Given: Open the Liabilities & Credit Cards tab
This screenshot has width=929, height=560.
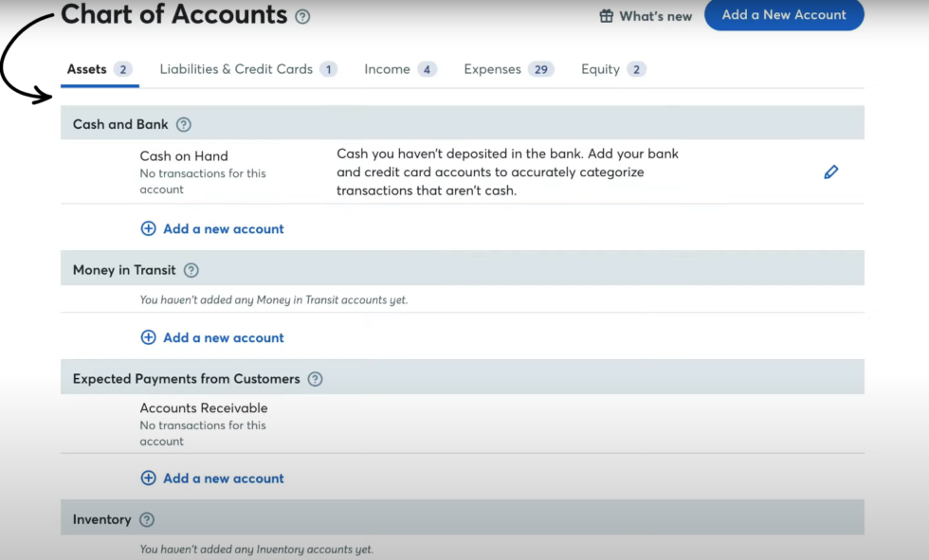Looking at the screenshot, I should tap(237, 68).
